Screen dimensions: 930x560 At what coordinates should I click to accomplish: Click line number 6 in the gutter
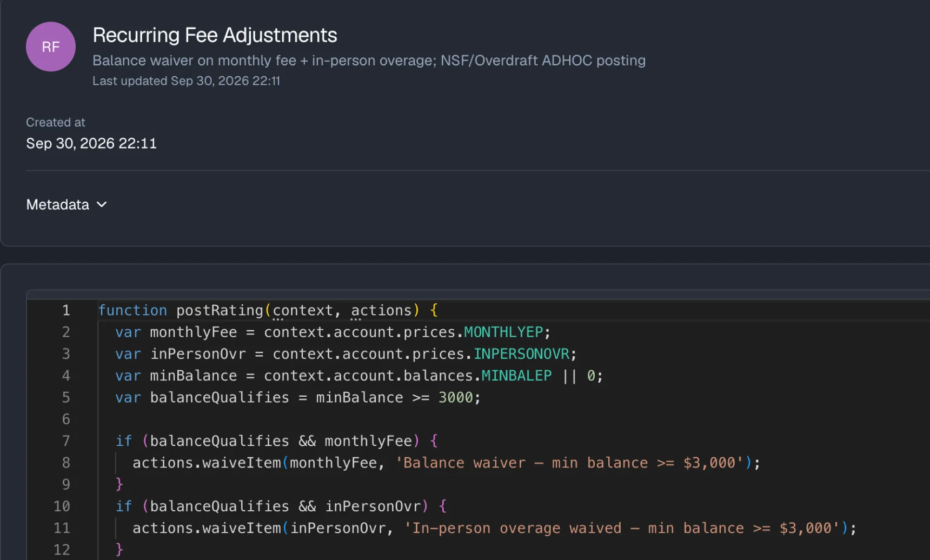click(66, 419)
